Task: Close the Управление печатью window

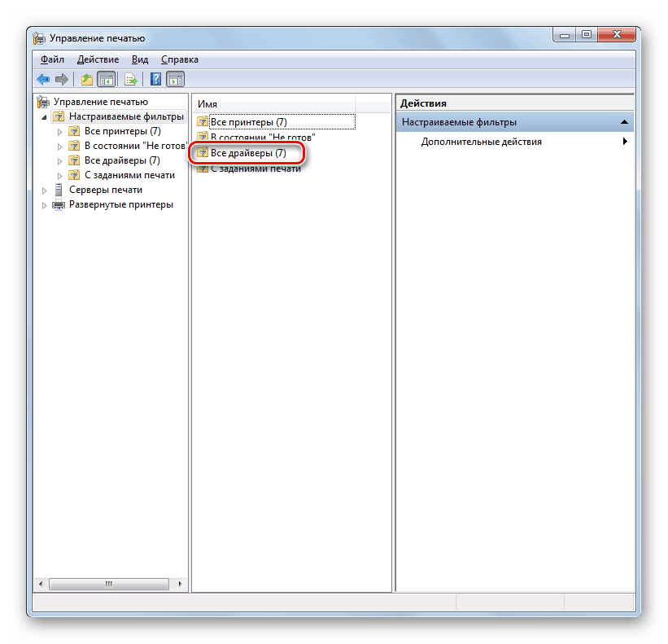Action: coord(617,35)
